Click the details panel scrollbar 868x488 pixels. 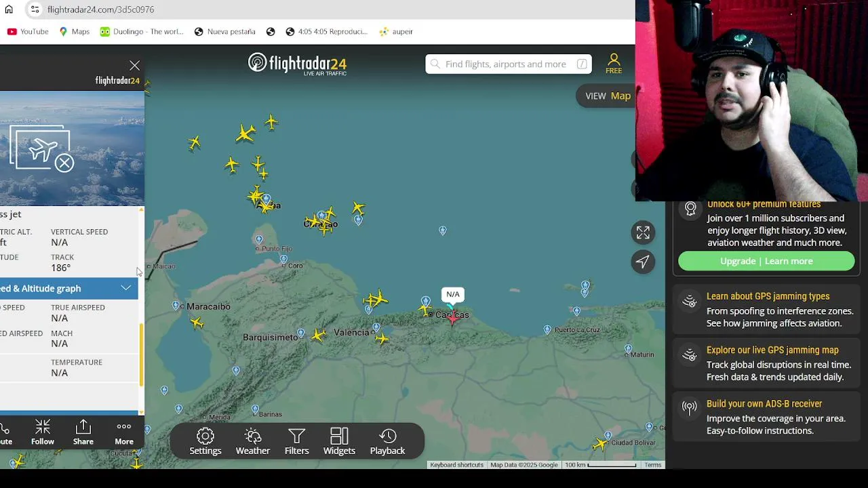click(141, 354)
